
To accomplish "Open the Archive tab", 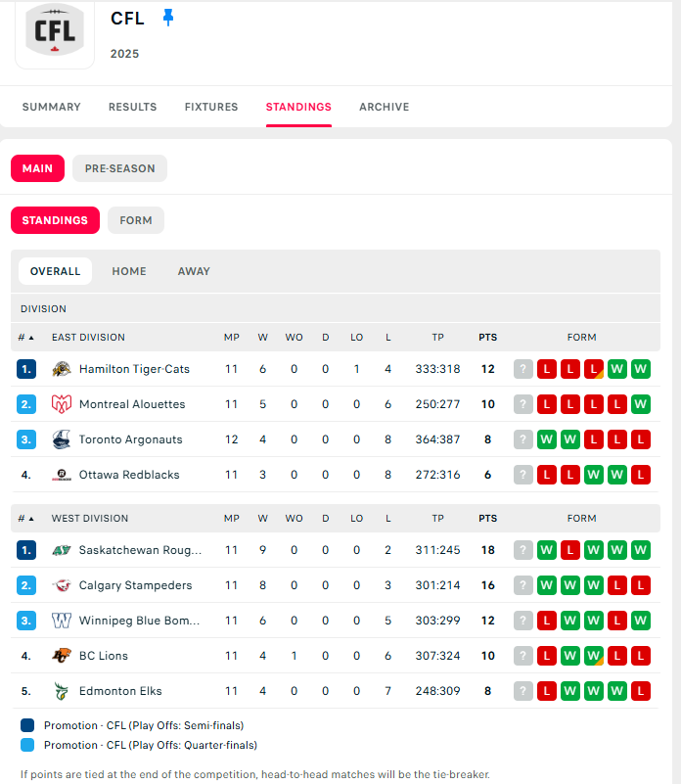I will [x=384, y=107].
